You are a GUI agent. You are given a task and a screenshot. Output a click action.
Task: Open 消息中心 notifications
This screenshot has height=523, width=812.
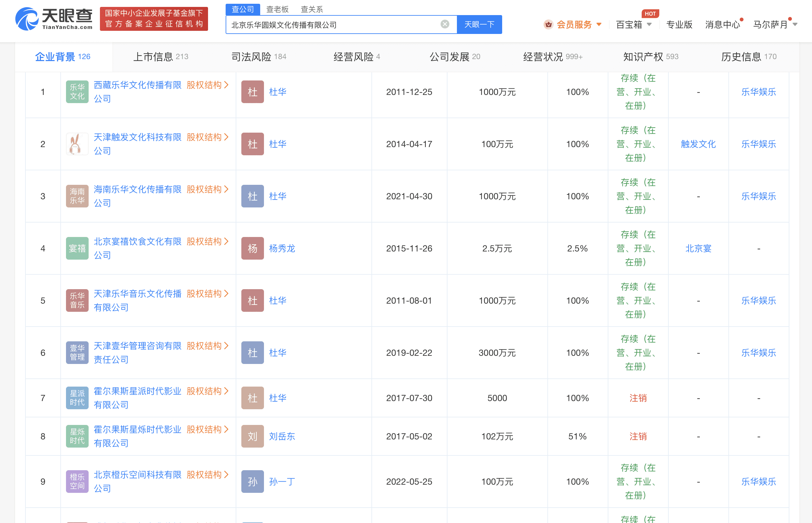click(722, 25)
